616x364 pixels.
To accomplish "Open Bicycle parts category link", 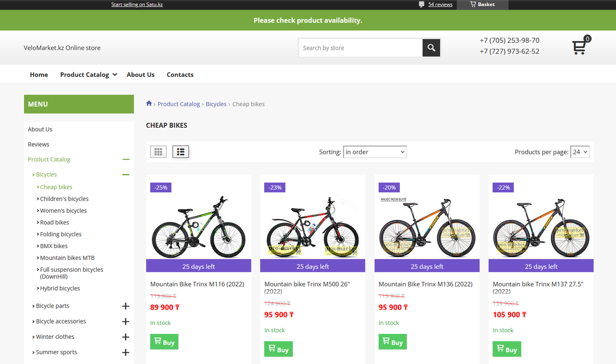I will (52, 306).
